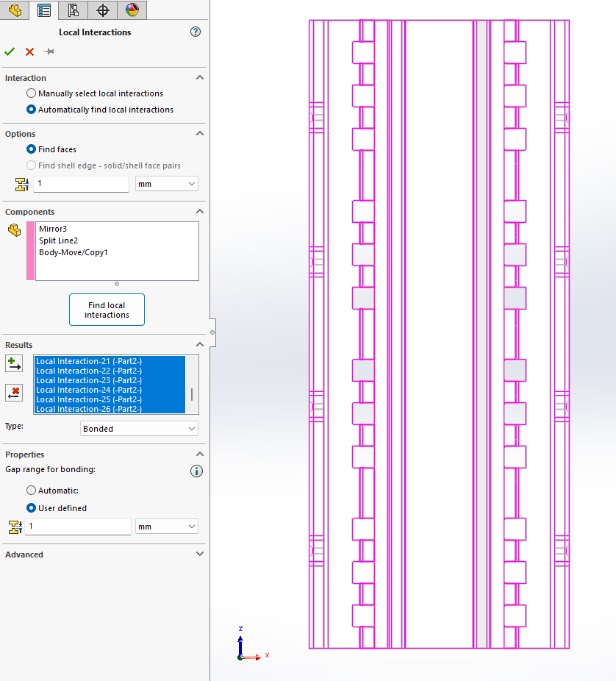Open the Local Interactions help via question mark
The height and width of the screenshot is (681, 616).
click(x=195, y=32)
